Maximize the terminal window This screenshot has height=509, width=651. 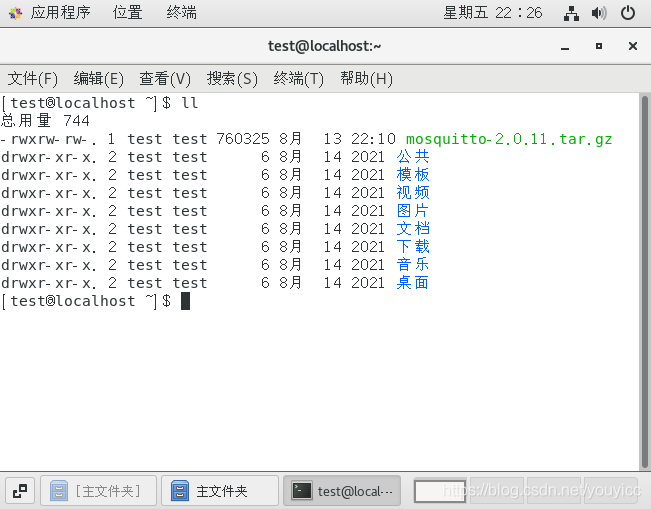click(x=599, y=46)
